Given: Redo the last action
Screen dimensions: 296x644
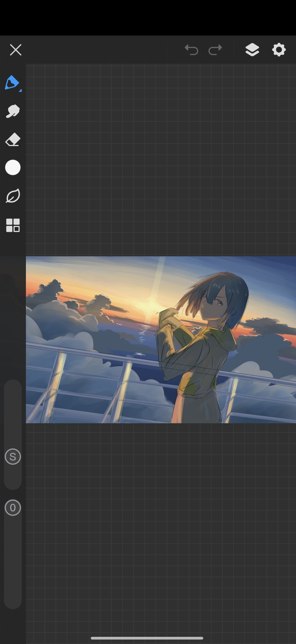Looking at the screenshot, I should click(x=215, y=49).
